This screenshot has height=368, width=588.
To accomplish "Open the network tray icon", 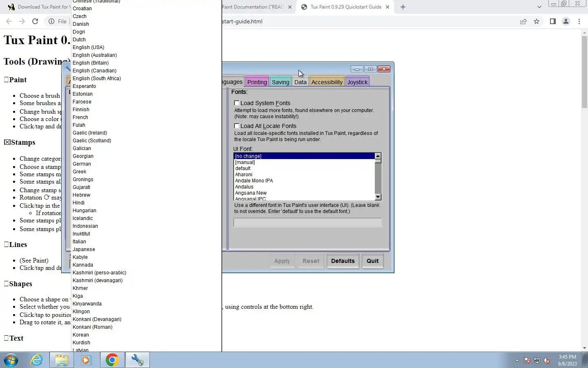I will 537,361.
